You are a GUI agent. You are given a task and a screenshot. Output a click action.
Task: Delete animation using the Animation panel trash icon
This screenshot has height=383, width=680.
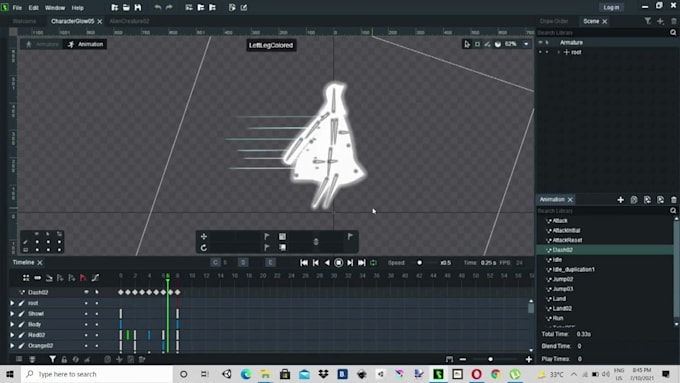point(673,200)
